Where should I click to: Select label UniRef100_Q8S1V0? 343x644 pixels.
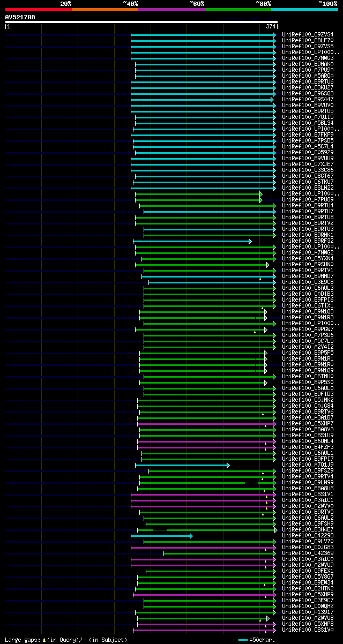tap(308, 630)
